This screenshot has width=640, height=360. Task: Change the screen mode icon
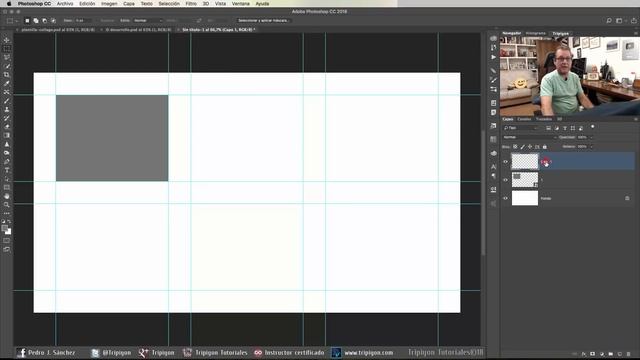click(7, 249)
